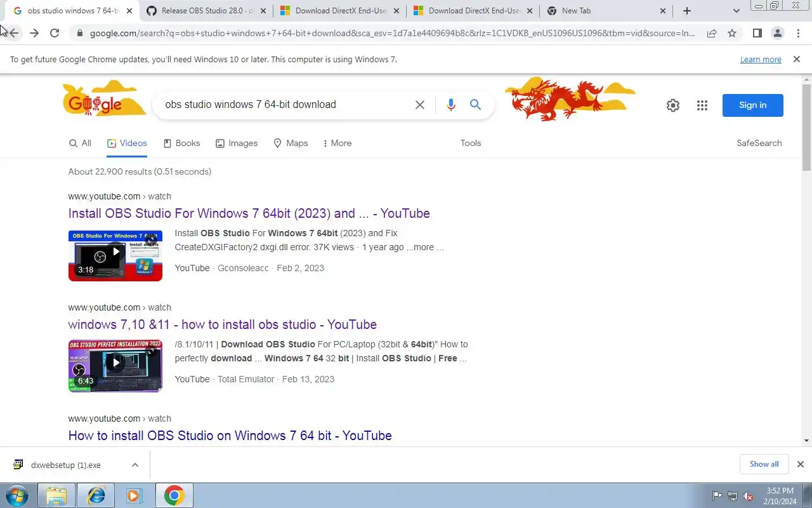Open SafeSearch settings
Viewport: 812px width, 508px height.
(759, 143)
